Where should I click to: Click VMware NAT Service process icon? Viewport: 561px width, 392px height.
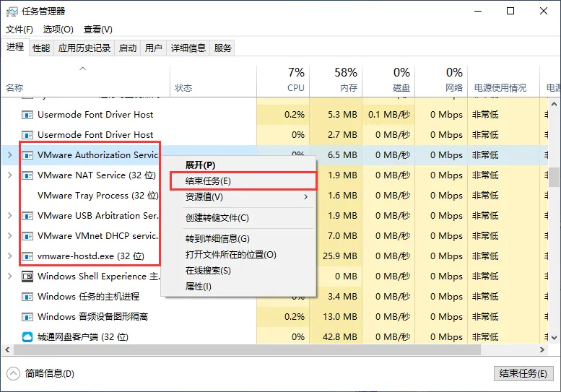coord(27,175)
